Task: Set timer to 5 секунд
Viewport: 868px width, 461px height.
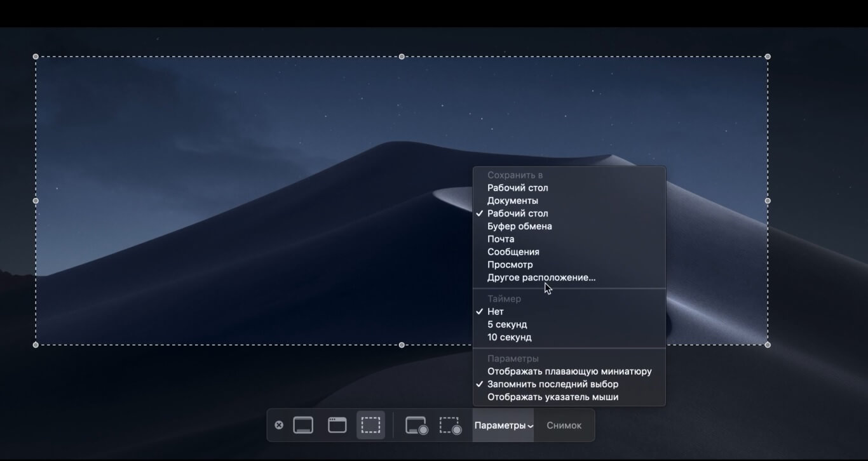Action: tap(507, 324)
